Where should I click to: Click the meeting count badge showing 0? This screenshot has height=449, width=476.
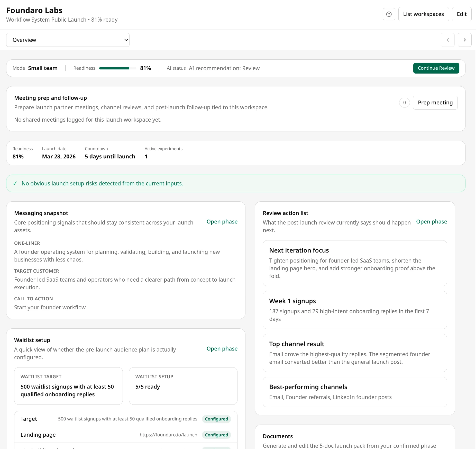coord(404,102)
